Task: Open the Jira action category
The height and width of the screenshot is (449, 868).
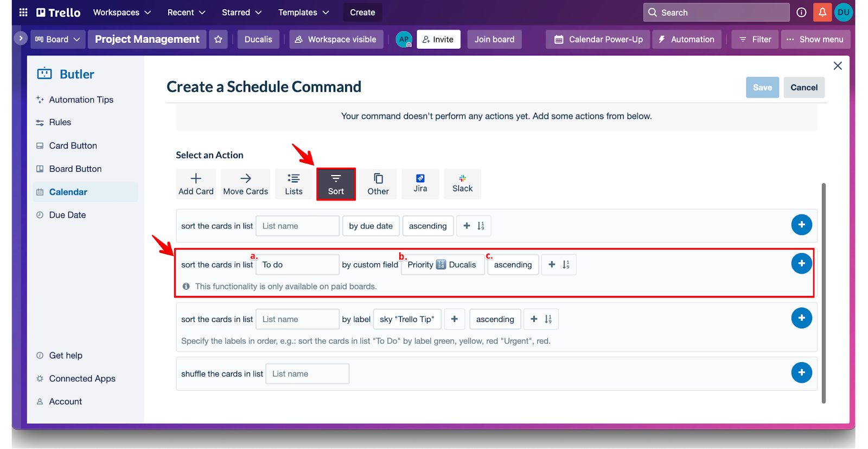Action: pos(420,184)
